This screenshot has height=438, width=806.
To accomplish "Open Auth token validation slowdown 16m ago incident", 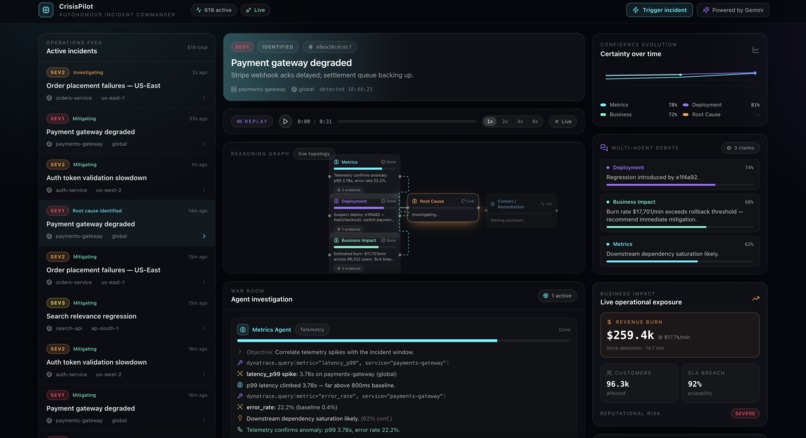I will [126, 361].
